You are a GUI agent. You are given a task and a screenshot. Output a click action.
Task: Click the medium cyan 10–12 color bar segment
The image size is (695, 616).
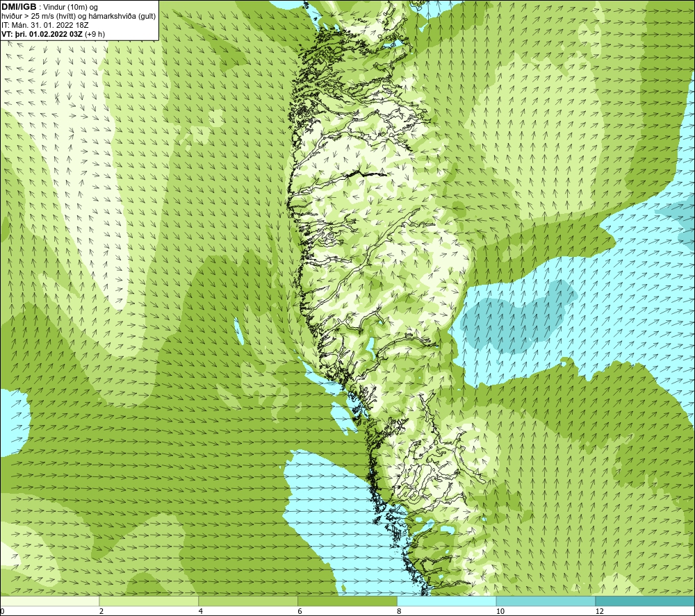pyautogui.click(x=546, y=601)
